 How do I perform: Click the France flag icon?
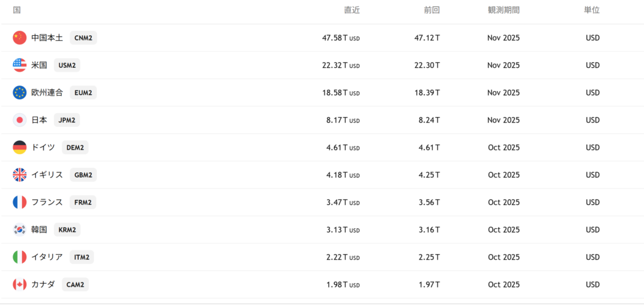pyautogui.click(x=19, y=202)
